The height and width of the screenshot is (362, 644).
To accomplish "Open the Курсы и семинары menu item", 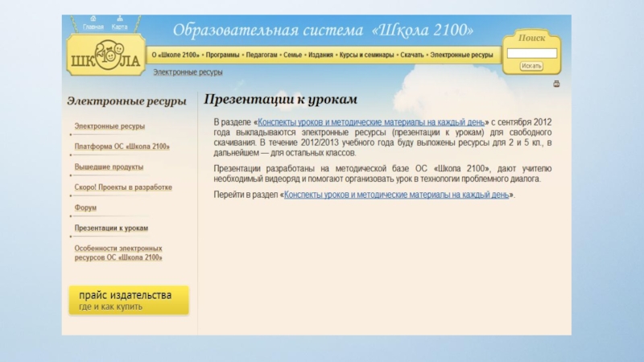I will [367, 55].
